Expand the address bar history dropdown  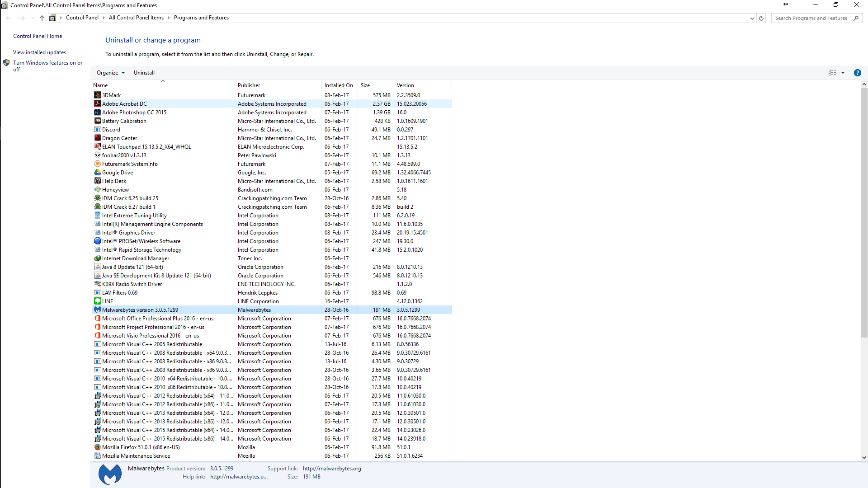point(752,18)
